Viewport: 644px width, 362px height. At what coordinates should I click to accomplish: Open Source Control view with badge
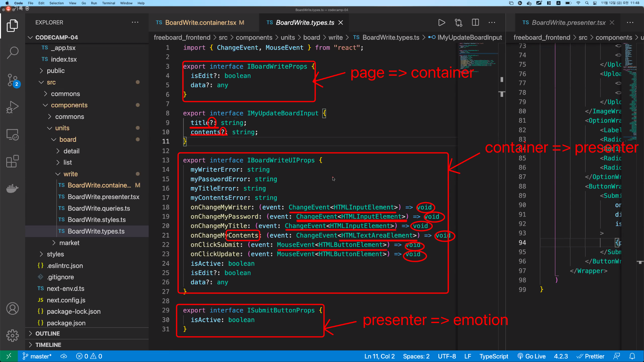pyautogui.click(x=12, y=80)
